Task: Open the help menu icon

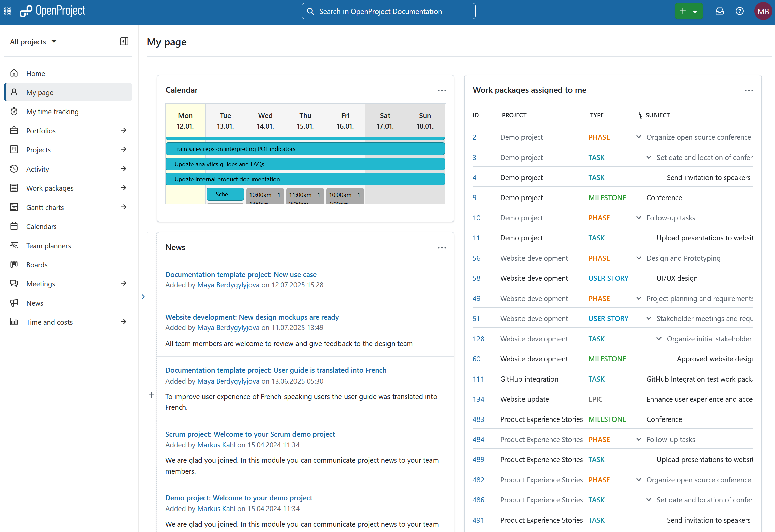Action: pos(740,11)
